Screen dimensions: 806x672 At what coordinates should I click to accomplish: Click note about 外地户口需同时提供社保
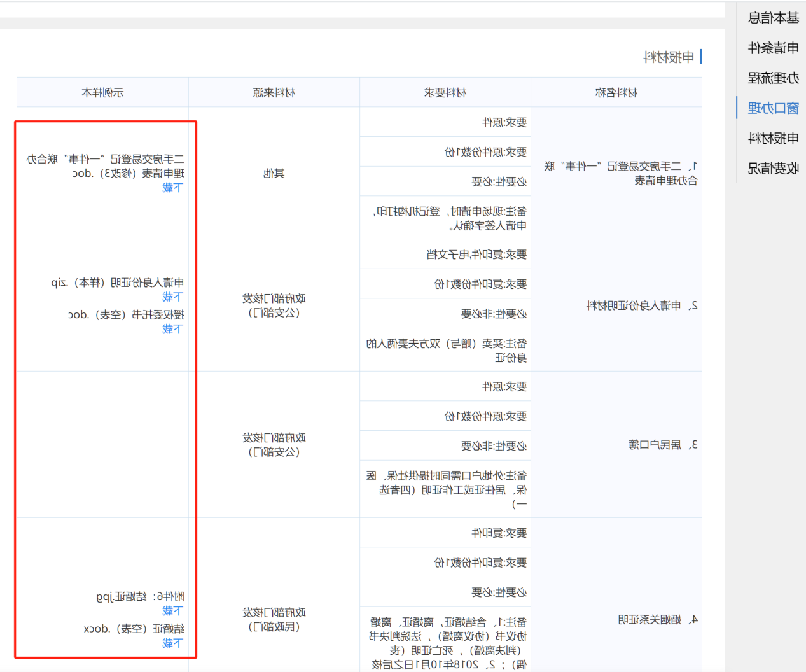tap(447, 490)
